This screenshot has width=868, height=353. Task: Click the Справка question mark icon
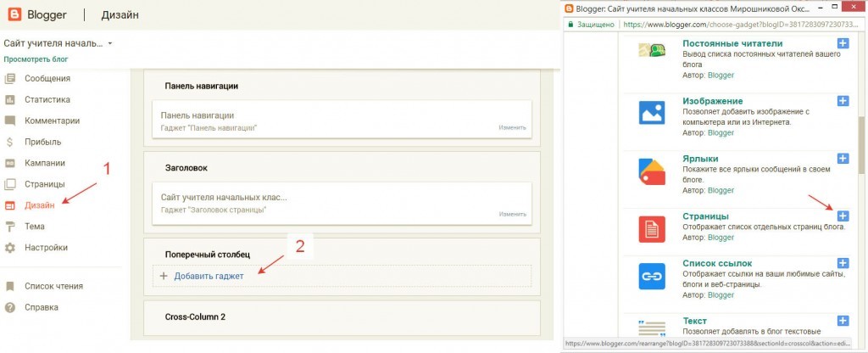[9, 307]
